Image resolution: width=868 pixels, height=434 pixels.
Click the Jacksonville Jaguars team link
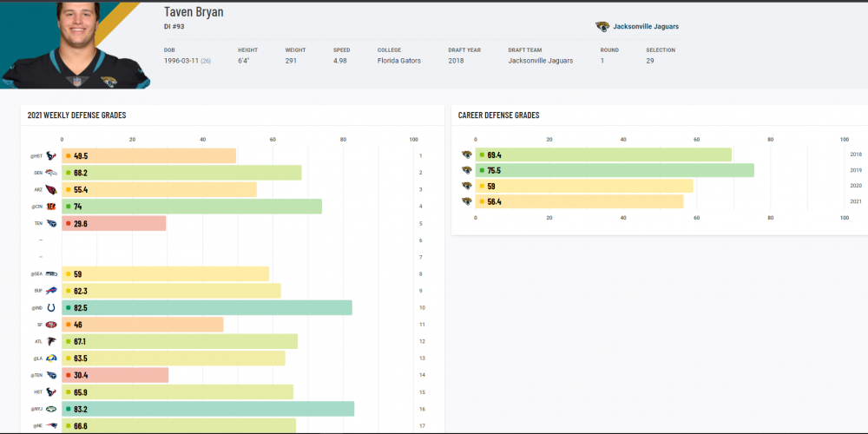[x=646, y=27]
